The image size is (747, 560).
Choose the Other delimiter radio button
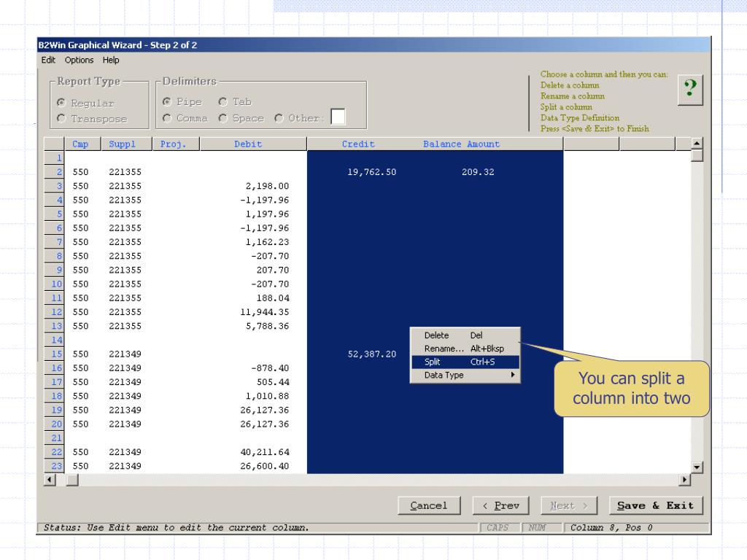point(279,118)
